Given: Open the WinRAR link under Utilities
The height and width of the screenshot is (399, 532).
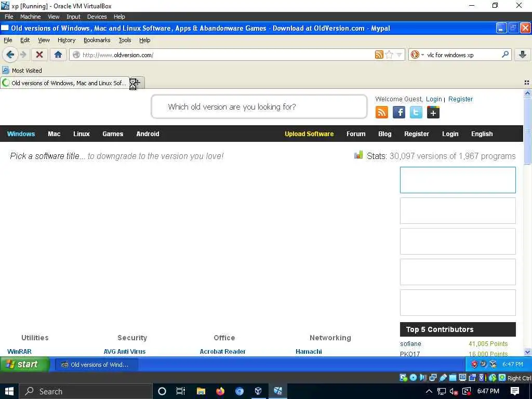Looking at the screenshot, I should point(19,352).
